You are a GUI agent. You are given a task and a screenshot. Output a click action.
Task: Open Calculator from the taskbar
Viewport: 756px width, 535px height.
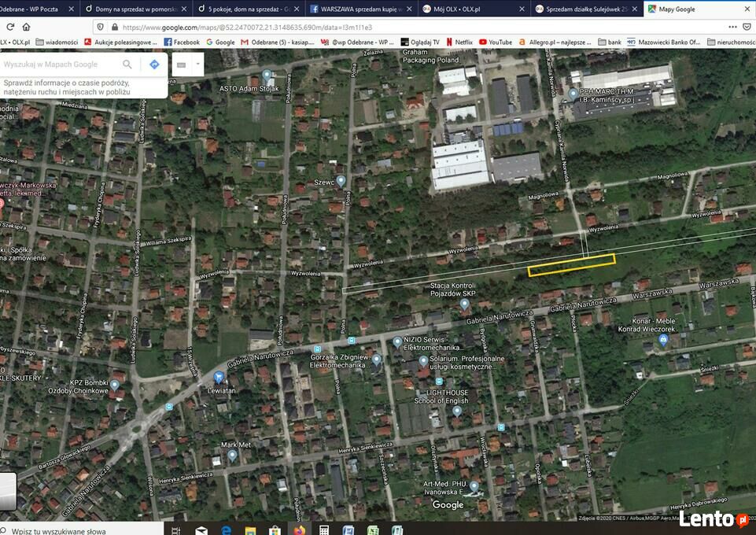[324, 530]
